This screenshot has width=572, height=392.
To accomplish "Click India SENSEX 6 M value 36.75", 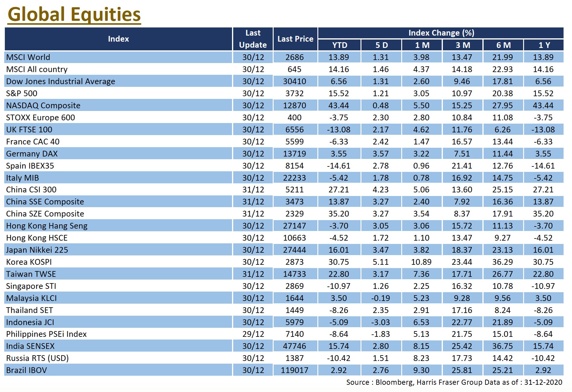I will tap(503, 346).
